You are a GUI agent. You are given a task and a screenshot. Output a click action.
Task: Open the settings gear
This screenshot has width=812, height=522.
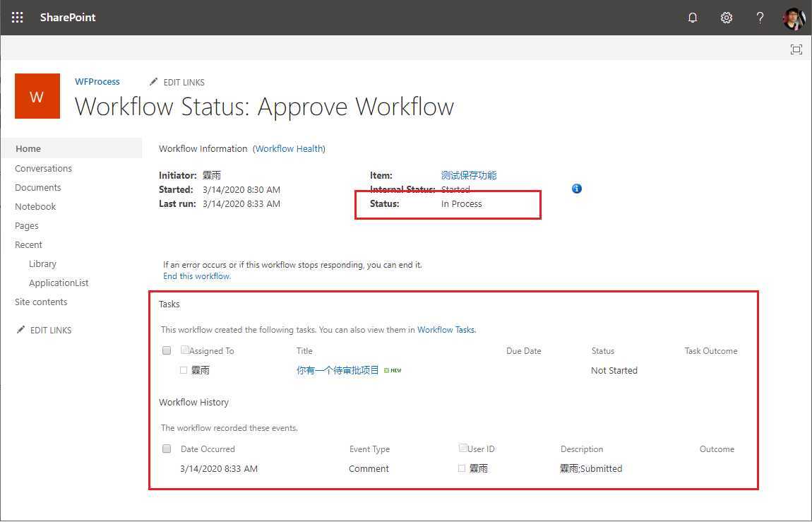coord(726,18)
